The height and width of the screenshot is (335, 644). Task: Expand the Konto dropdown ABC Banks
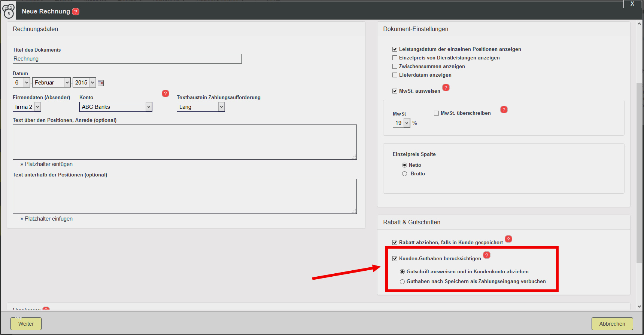coord(116,107)
